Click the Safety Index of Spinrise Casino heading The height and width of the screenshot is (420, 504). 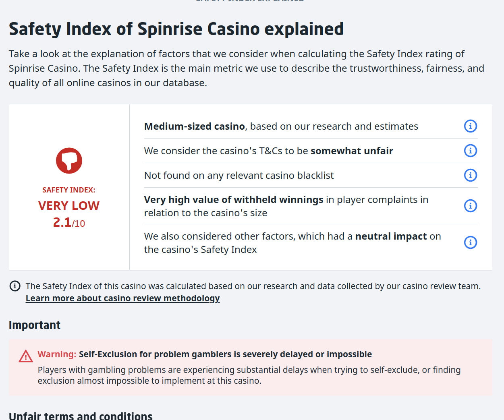point(176,29)
